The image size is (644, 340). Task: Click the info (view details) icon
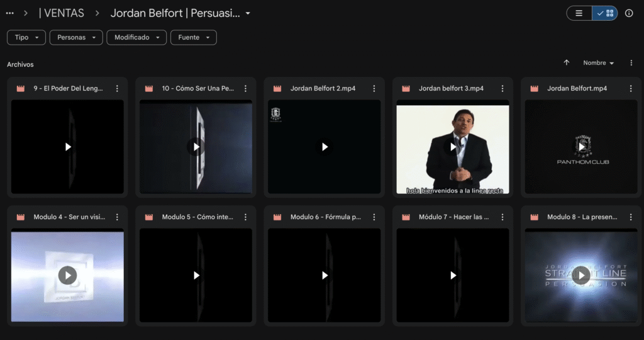click(629, 13)
